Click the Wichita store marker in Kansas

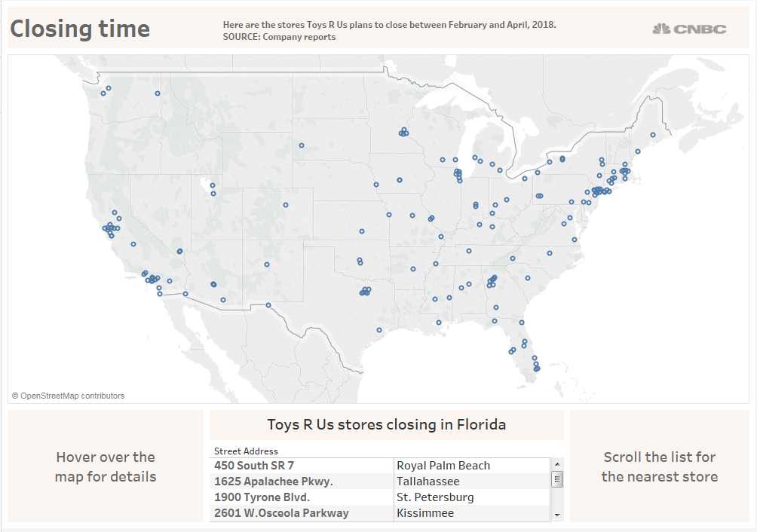tap(362, 231)
